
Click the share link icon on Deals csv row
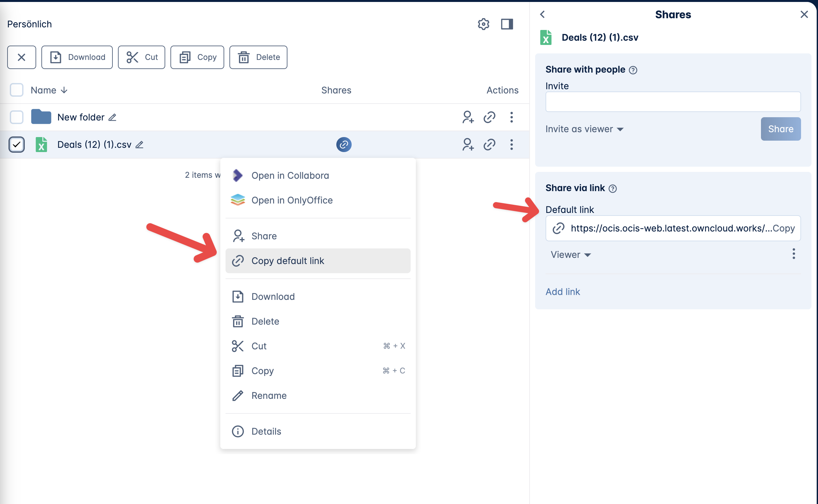[344, 144]
